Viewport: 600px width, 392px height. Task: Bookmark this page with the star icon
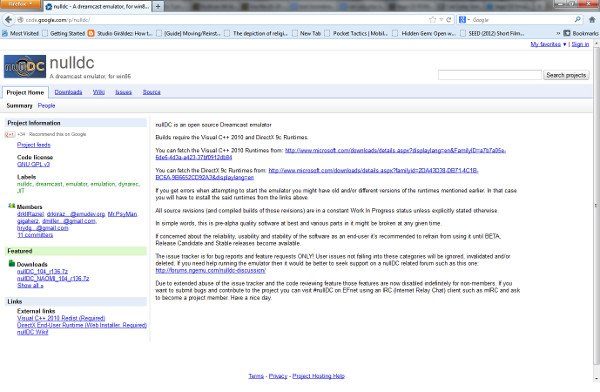click(x=432, y=20)
